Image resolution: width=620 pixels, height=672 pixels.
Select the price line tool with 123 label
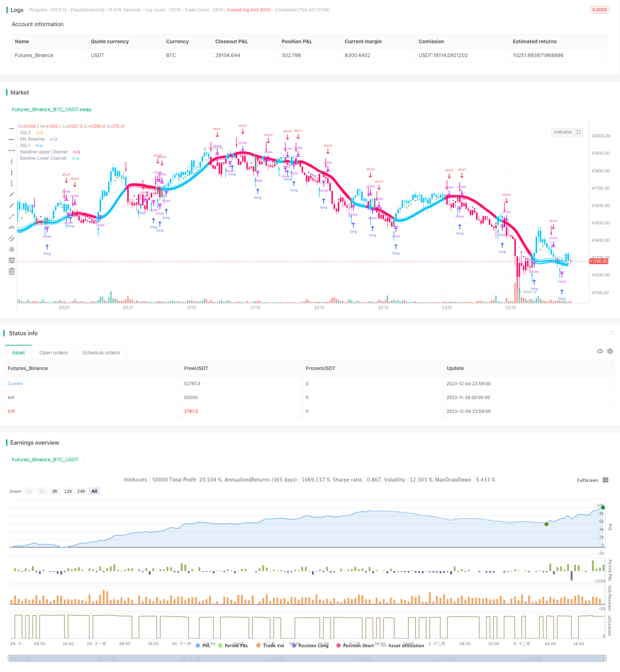[x=11, y=227]
